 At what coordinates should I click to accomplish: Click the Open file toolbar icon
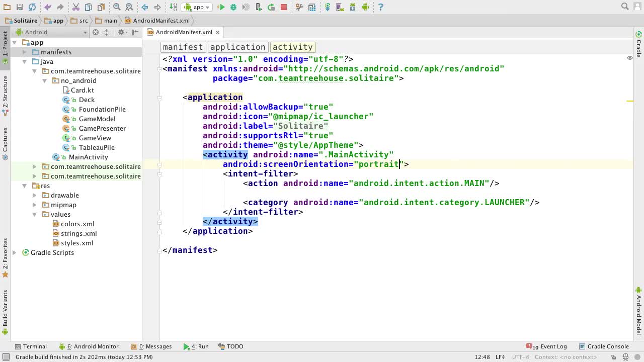(7, 7)
